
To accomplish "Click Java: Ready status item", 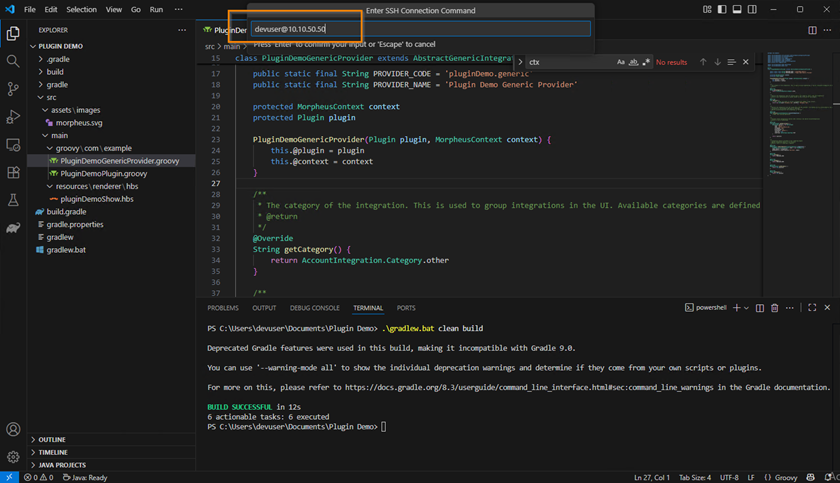I will point(85,477).
